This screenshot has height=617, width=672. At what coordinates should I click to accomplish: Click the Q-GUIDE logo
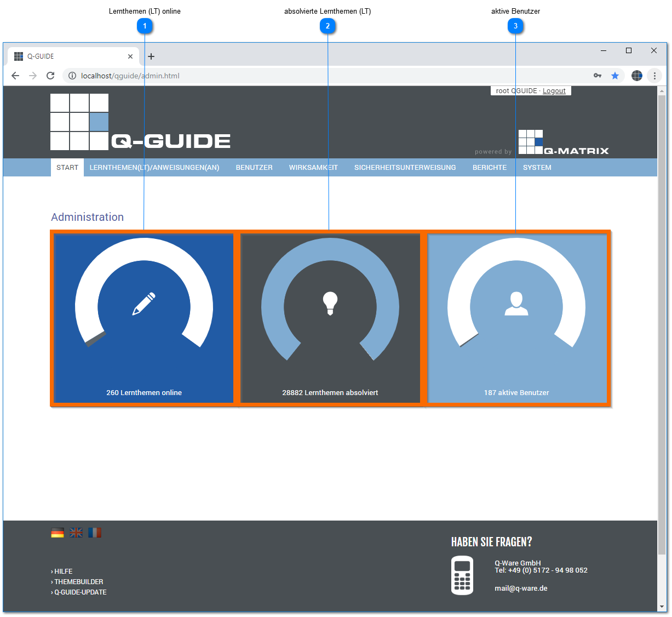[x=140, y=122]
